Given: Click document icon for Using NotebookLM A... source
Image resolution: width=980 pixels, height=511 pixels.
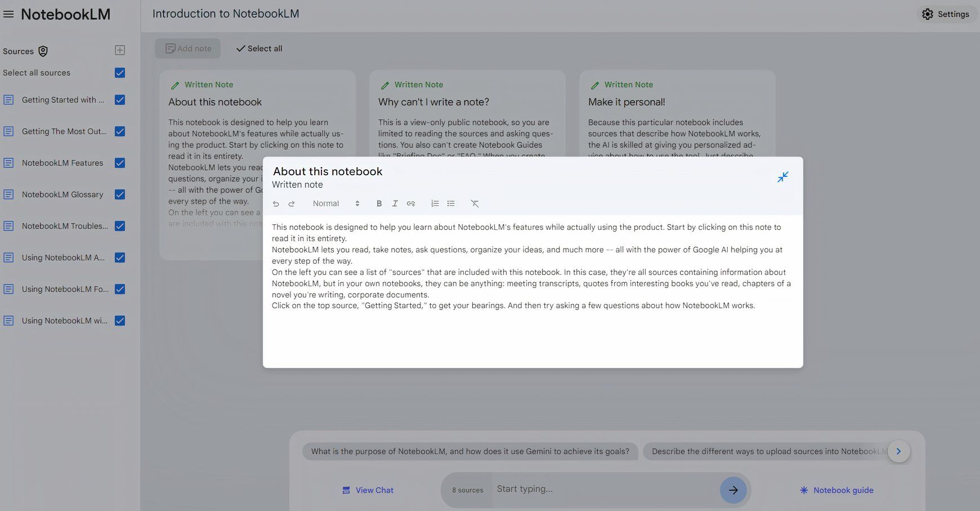Looking at the screenshot, I should 8,257.
